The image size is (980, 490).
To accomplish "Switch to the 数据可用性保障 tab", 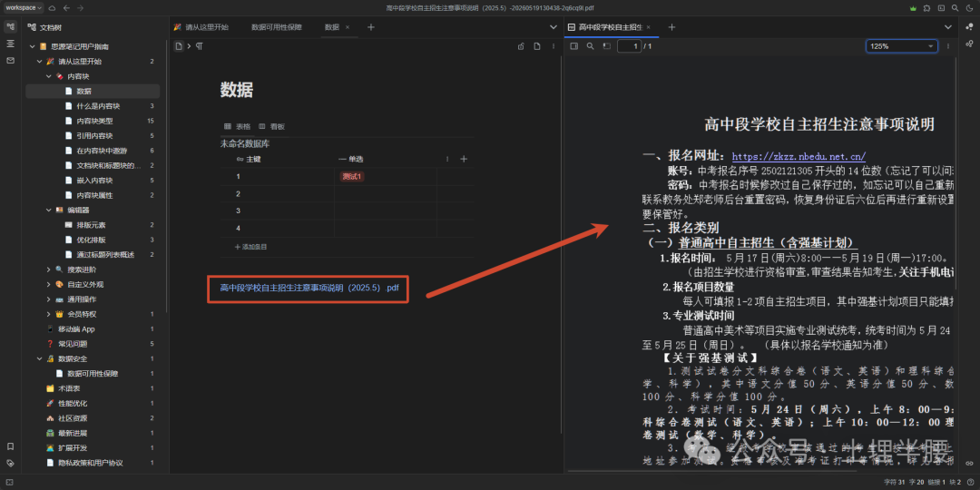I will click(276, 27).
